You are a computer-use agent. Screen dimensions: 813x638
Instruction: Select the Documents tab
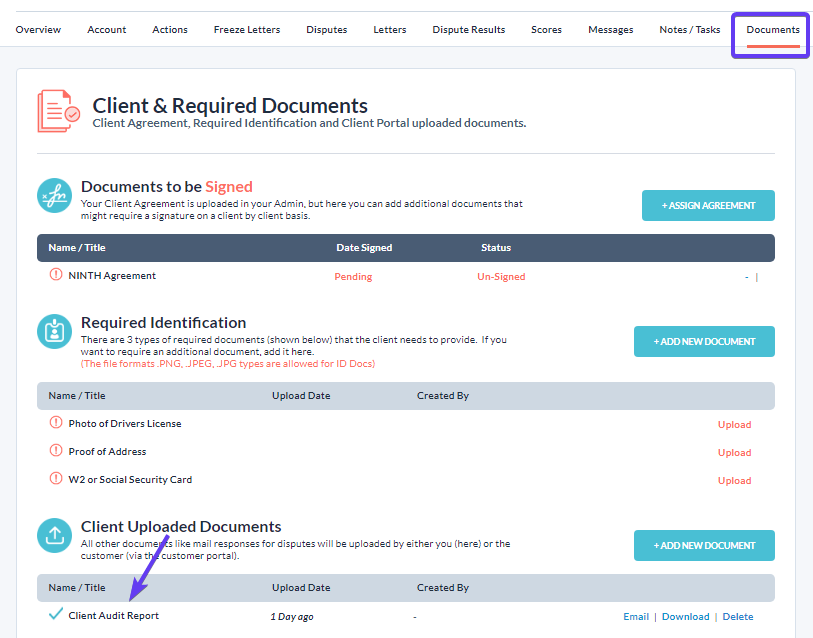pos(773,30)
